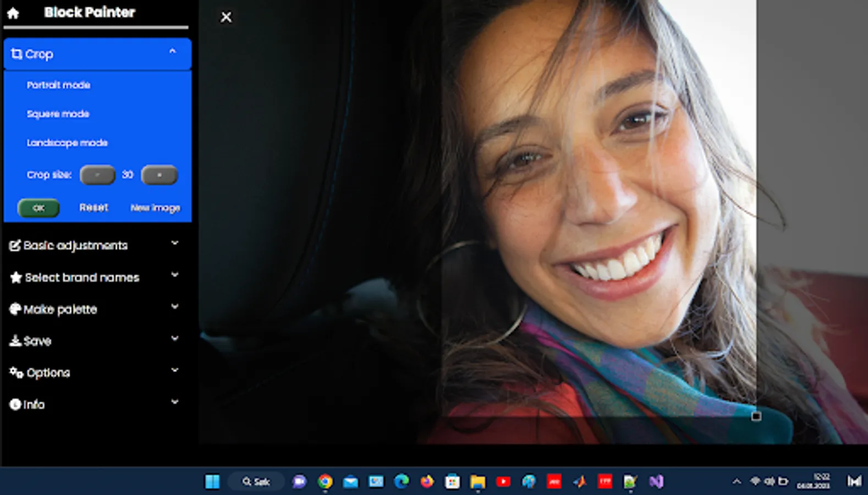Load a New image

click(155, 208)
